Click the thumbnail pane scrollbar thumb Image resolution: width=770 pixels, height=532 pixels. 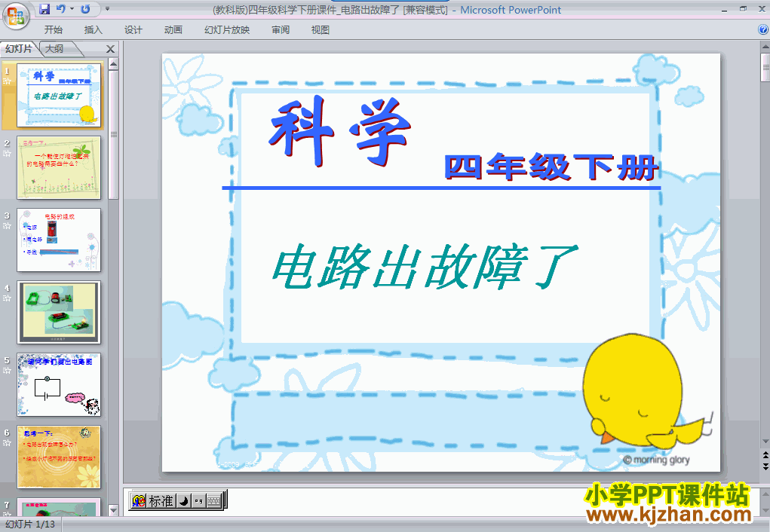[x=113, y=135]
